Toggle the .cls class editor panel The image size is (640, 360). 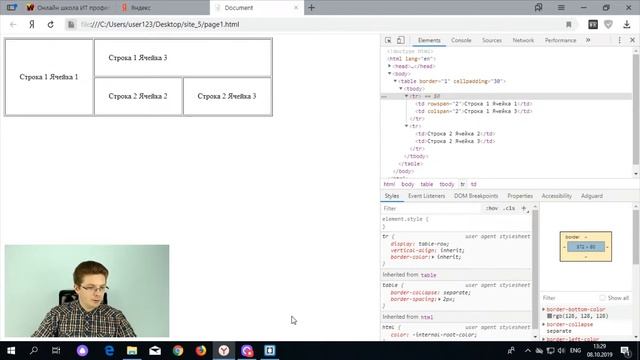(509, 208)
